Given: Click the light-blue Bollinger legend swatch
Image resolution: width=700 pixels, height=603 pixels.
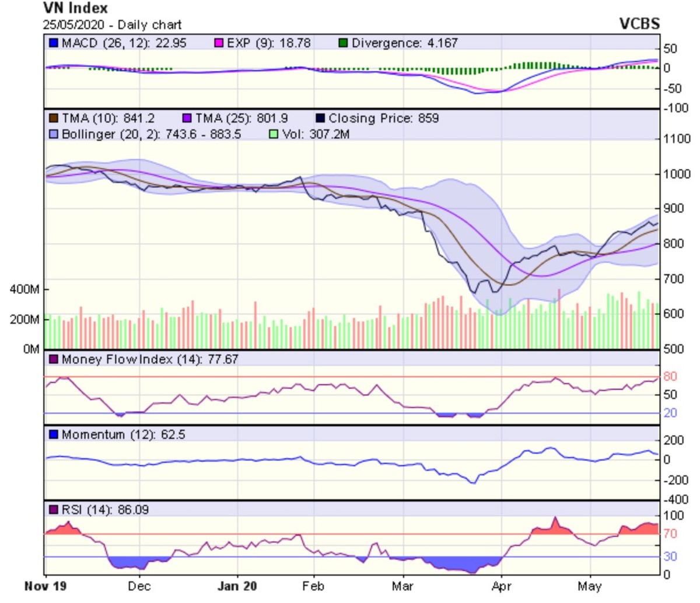Looking at the screenshot, I should click(54, 134).
